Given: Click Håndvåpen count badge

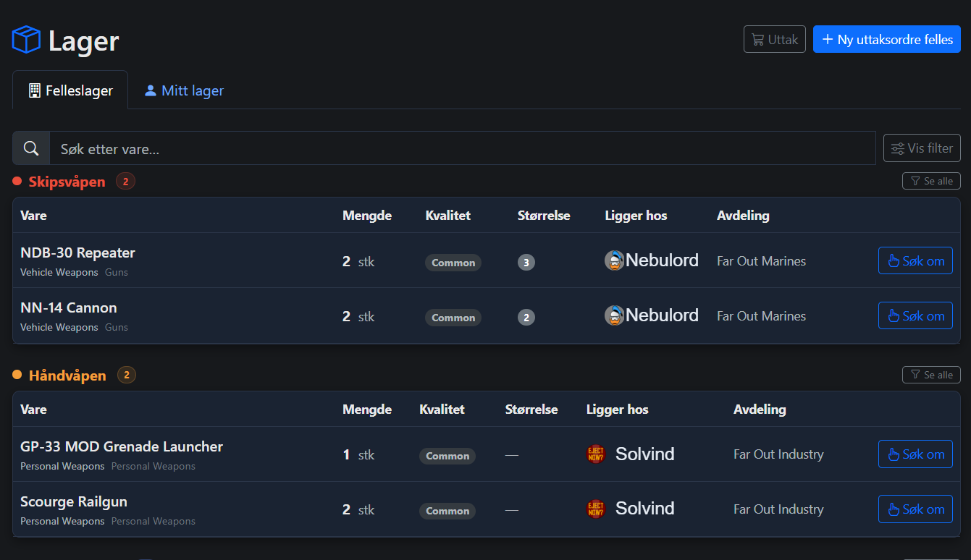Looking at the screenshot, I should [x=126, y=375].
